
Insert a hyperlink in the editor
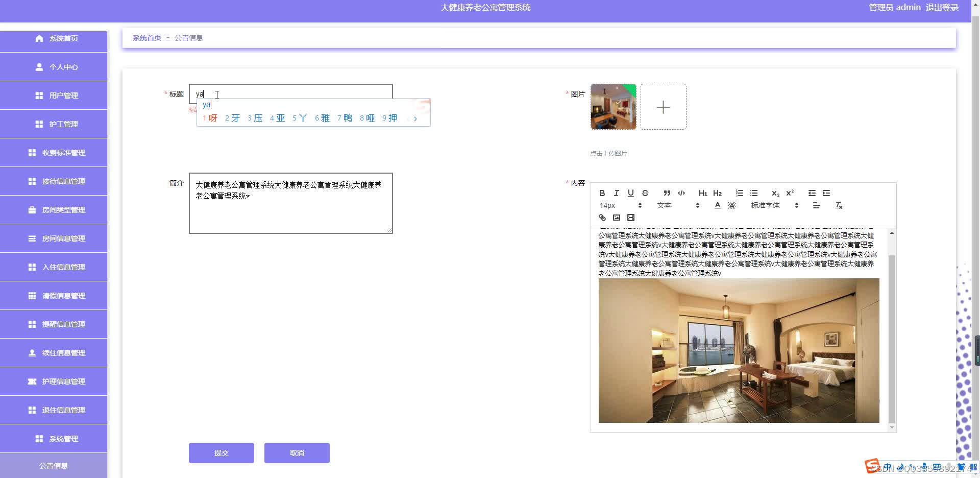click(602, 218)
